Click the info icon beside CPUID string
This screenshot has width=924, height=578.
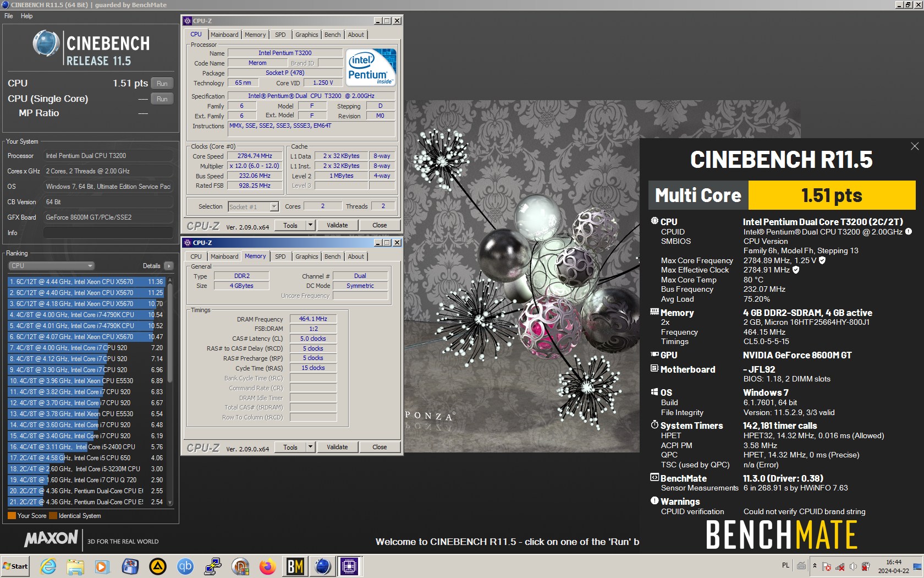pyautogui.click(x=909, y=232)
